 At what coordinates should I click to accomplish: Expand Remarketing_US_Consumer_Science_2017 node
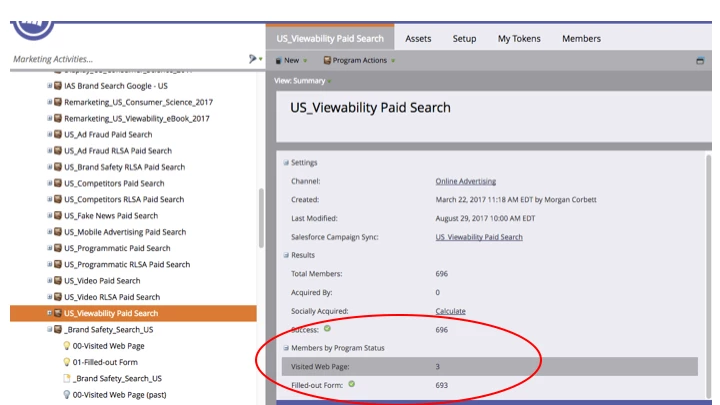click(x=50, y=102)
